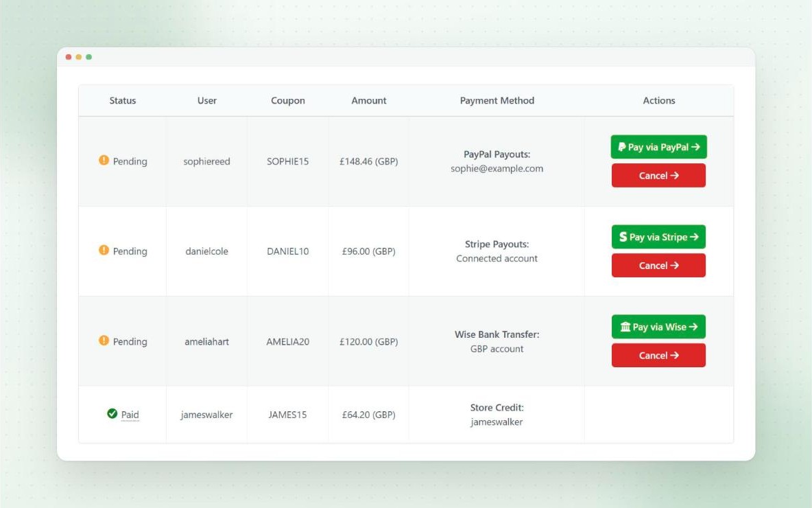Select the username sophiereed

click(206, 161)
